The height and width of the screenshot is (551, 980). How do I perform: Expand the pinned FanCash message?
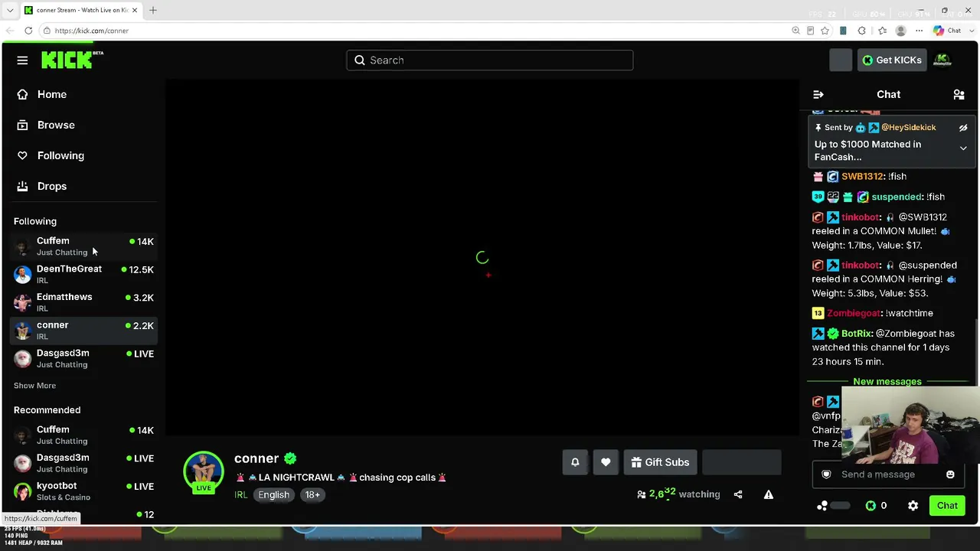point(963,148)
